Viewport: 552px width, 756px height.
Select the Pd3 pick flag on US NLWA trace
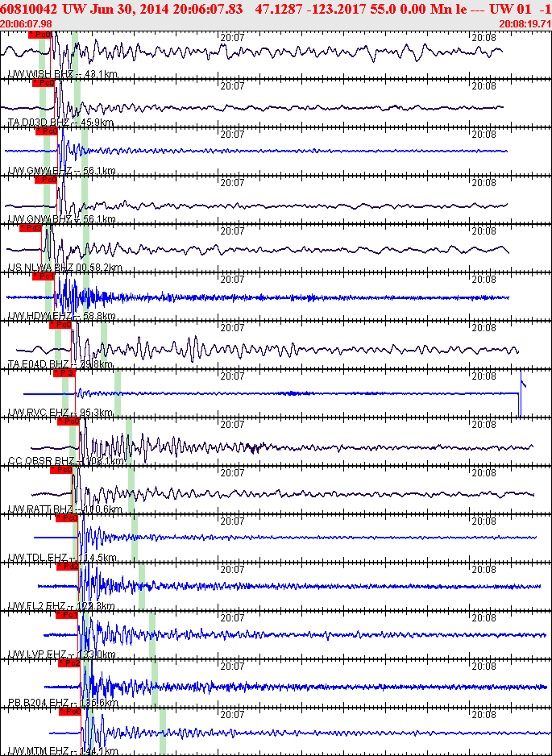(31, 228)
